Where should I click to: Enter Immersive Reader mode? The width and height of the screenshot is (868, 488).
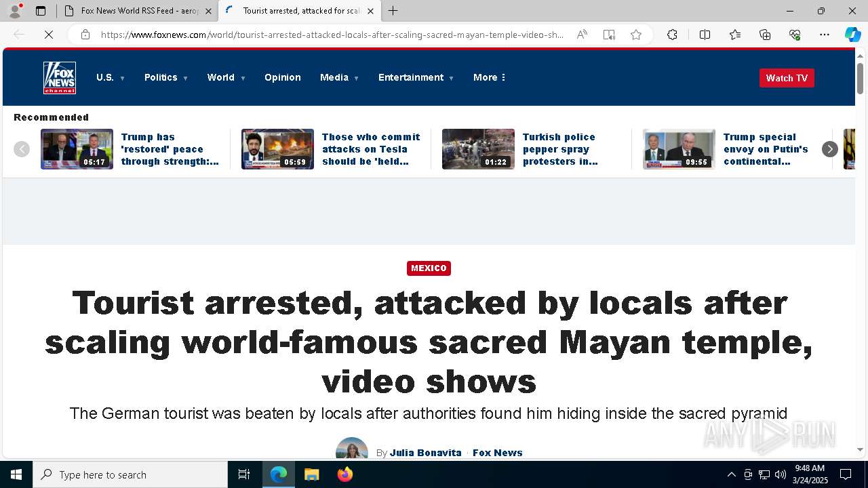609,35
